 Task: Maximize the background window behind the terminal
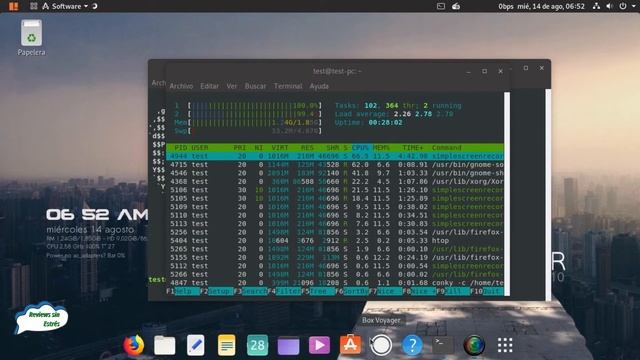coord(526,68)
